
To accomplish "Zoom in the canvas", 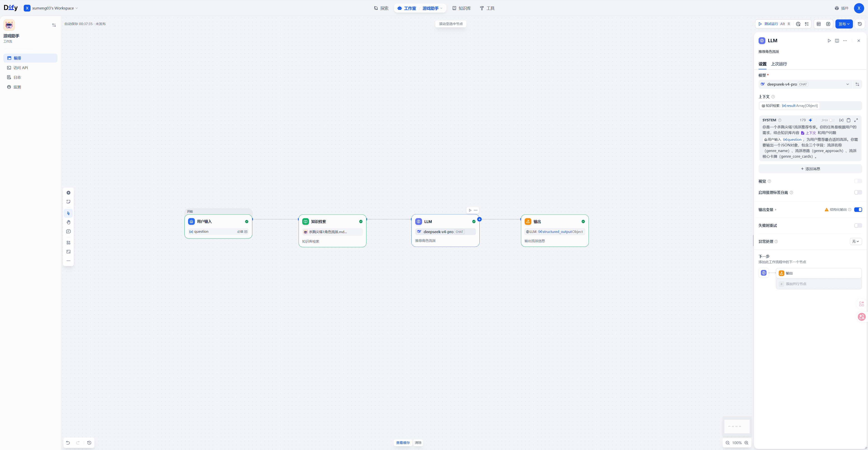I will click(x=746, y=443).
